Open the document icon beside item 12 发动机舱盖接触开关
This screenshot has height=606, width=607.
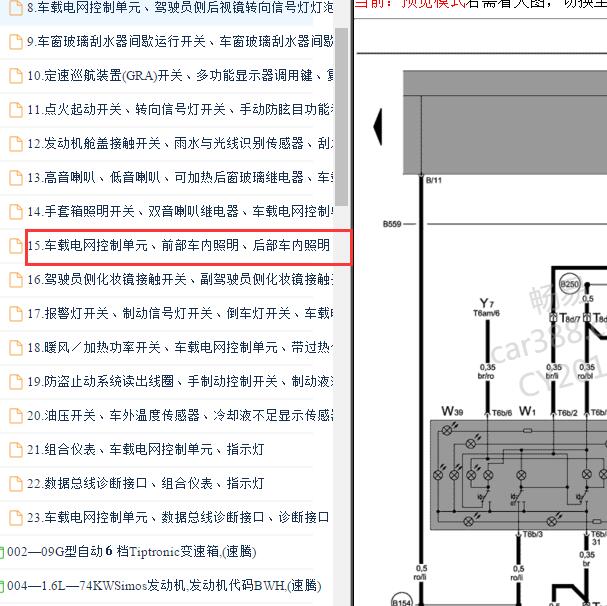coord(15,144)
